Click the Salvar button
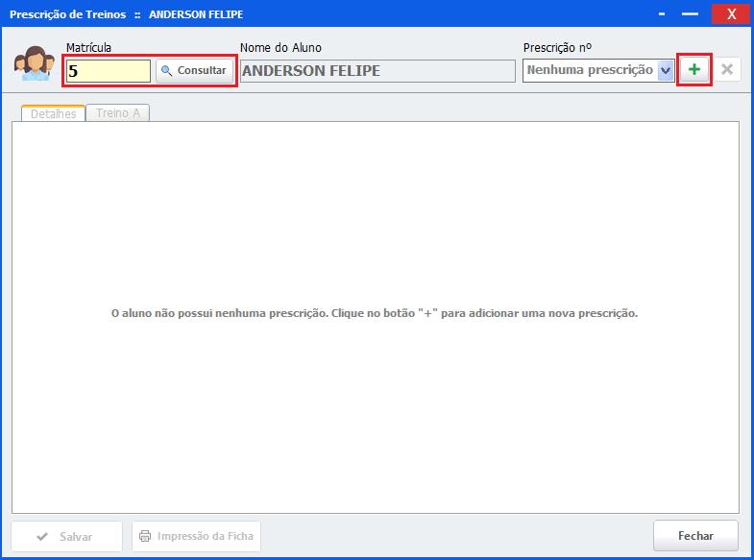Image resolution: width=754 pixels, height=560 pixels. click(x=66, y=536)
